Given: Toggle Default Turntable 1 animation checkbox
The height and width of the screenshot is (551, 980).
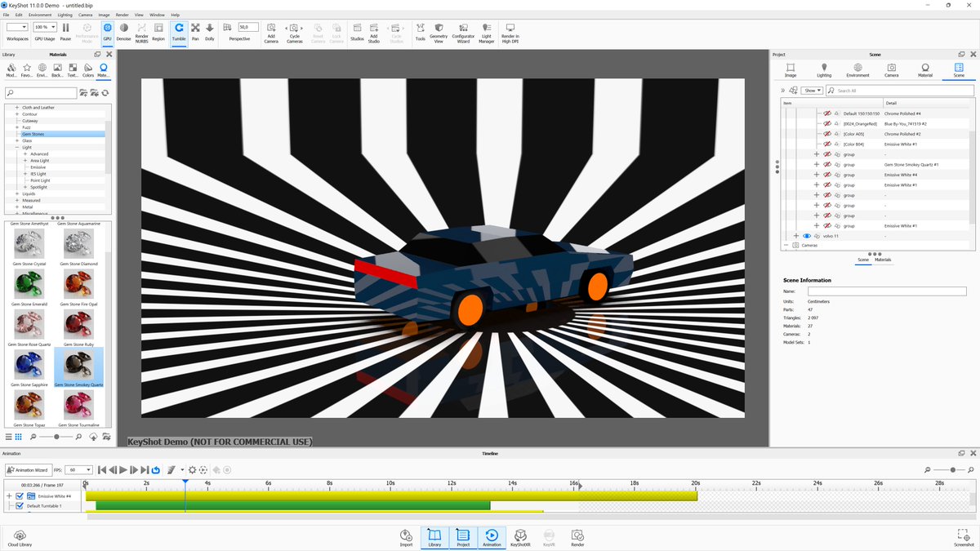Looking at the screenshot, I should [x=20, y=506].
